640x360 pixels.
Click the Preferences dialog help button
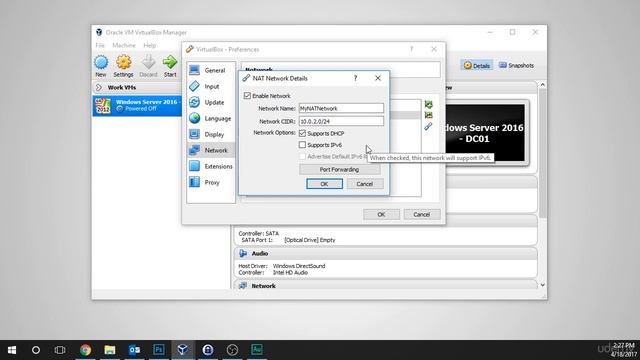click(411, 49)
